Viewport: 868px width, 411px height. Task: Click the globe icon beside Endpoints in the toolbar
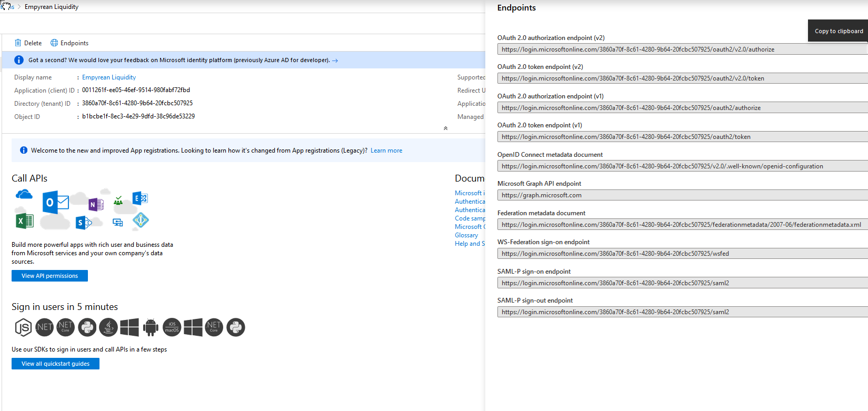54,43
